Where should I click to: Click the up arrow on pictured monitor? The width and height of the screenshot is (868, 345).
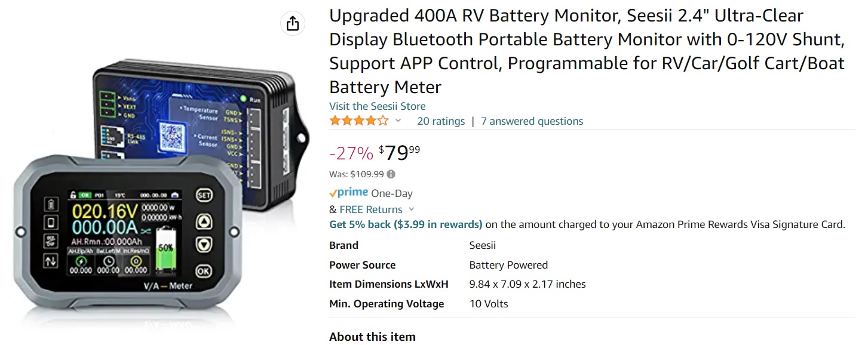click(x=204, y=222)
